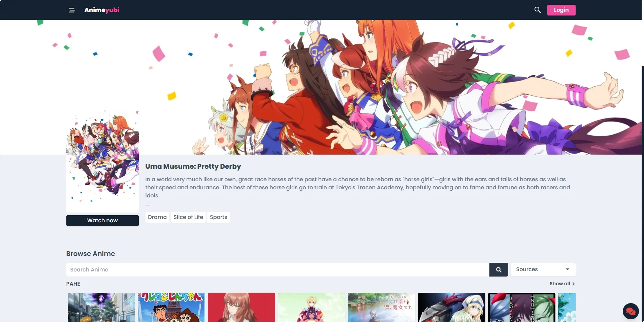
Task: Click Uma Musume: Pretty Derby title
Action: tap(193, 166)
